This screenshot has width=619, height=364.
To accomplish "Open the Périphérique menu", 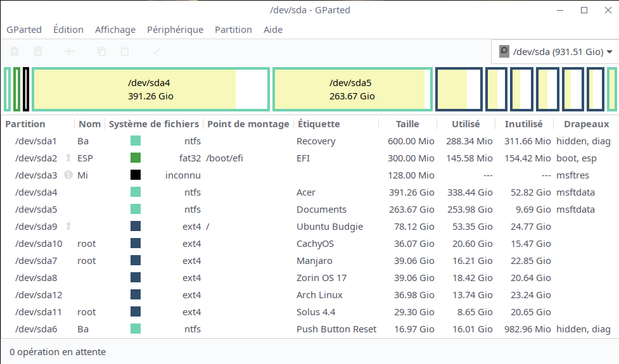I will pyautogui.click(x=175, y=30).
